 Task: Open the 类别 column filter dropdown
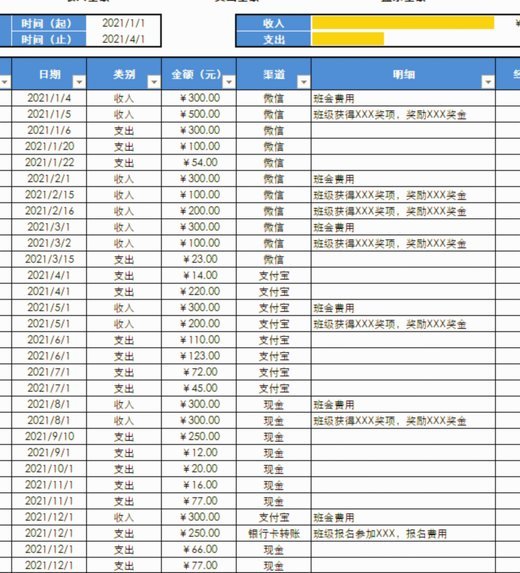point(154,82)
